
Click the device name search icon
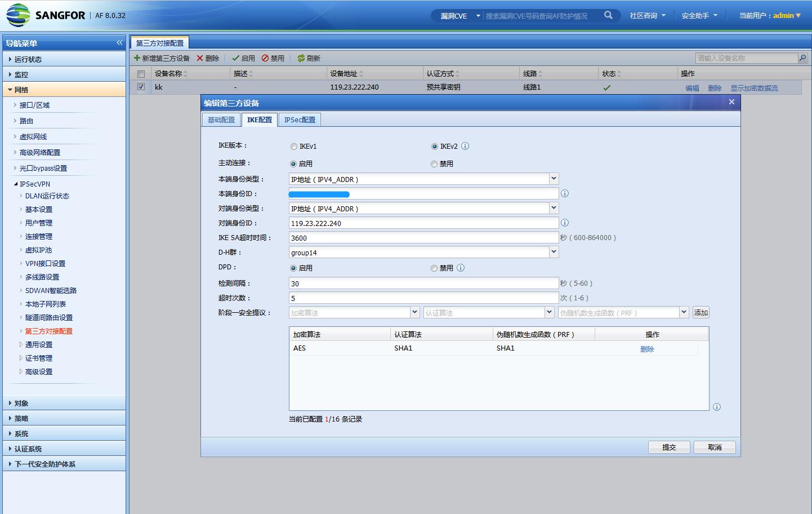click(x=802, y=58)
